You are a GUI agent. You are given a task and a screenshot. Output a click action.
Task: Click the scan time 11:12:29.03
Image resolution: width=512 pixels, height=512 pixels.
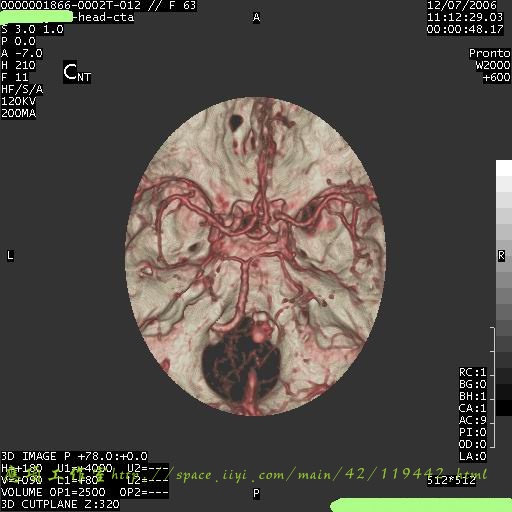pos(465,17)
